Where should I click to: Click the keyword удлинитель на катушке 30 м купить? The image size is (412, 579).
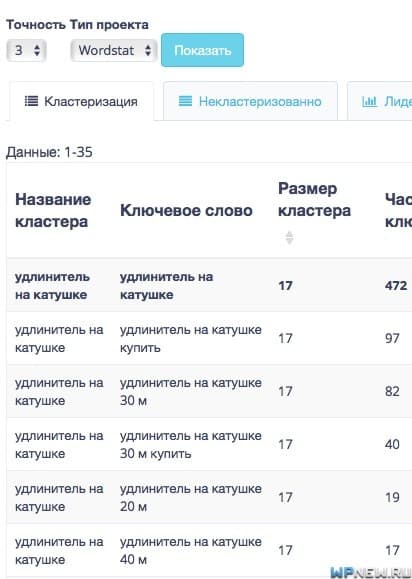(190, 444)
